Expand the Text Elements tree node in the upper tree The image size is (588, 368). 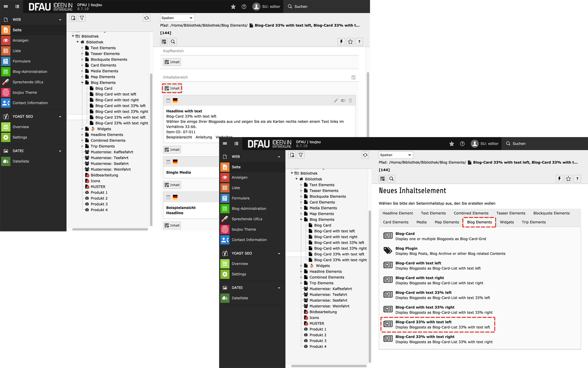click(x=82, y=48)
